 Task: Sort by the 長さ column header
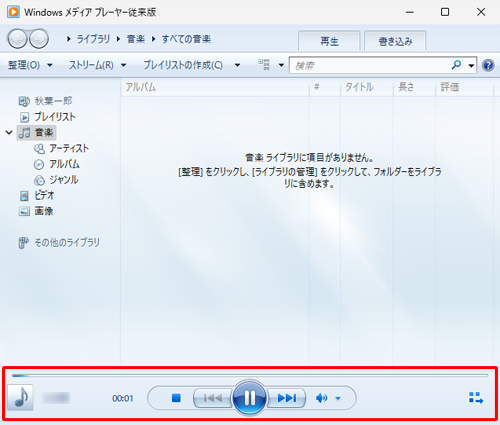click(414, 87)
